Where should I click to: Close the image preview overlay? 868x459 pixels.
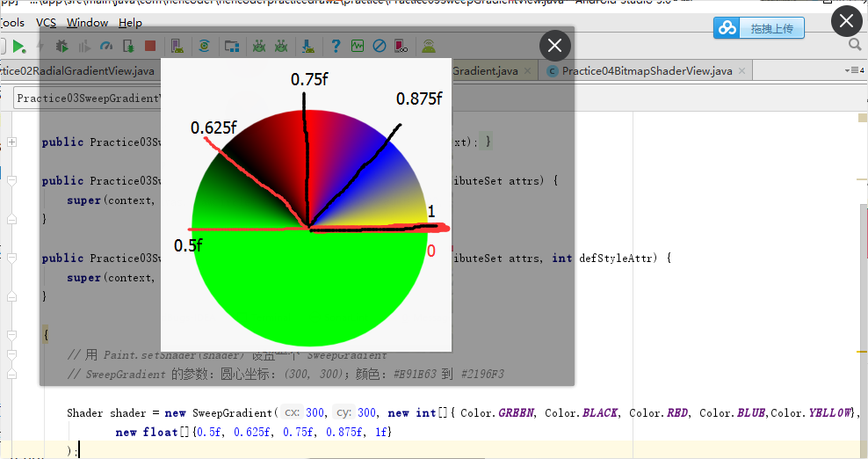[554, 46]
